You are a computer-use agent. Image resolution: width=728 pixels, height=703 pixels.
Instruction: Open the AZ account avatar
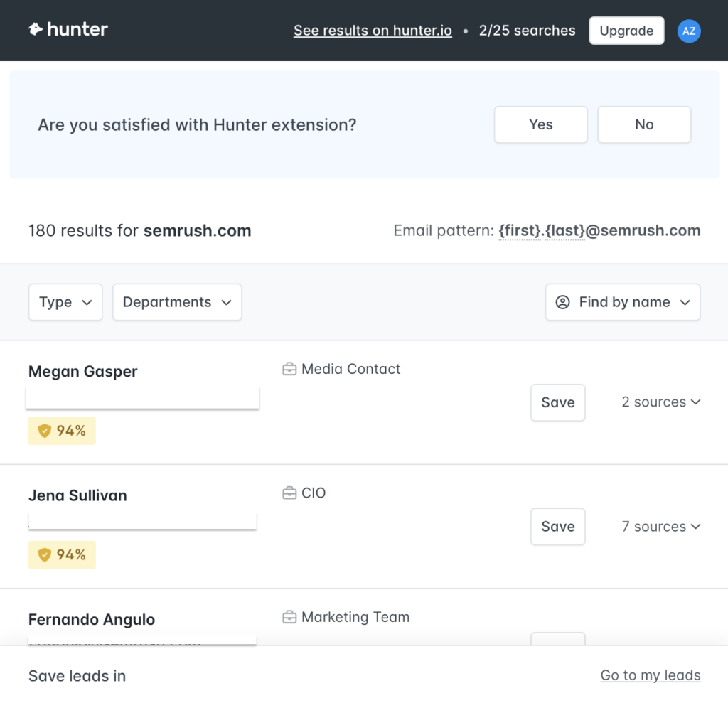point(688,31)
